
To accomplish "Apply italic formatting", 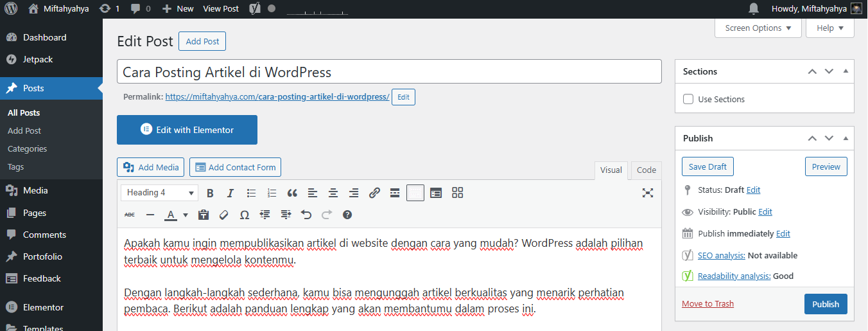I will pyautogui.click(x=230, y=193).
